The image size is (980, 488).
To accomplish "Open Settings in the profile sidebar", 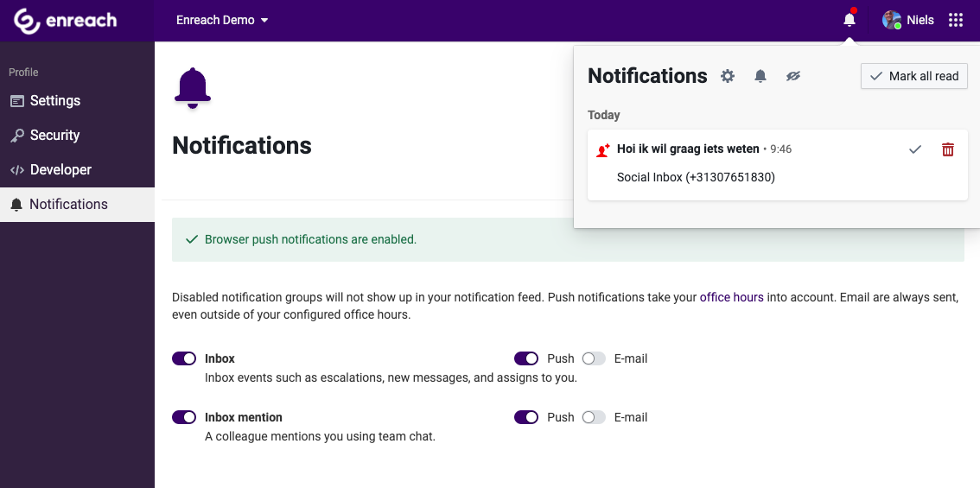I will (x=54, y=100).
